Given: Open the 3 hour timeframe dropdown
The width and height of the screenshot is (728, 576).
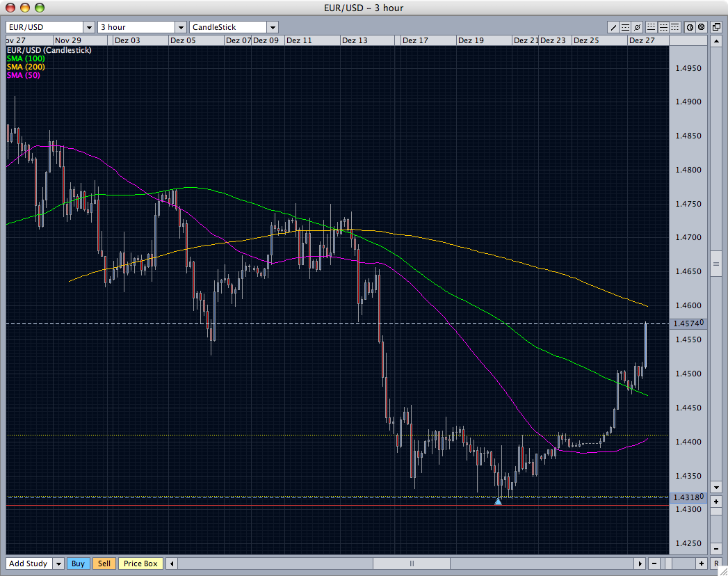Looking at the screenshot, I should pos(180,26).
